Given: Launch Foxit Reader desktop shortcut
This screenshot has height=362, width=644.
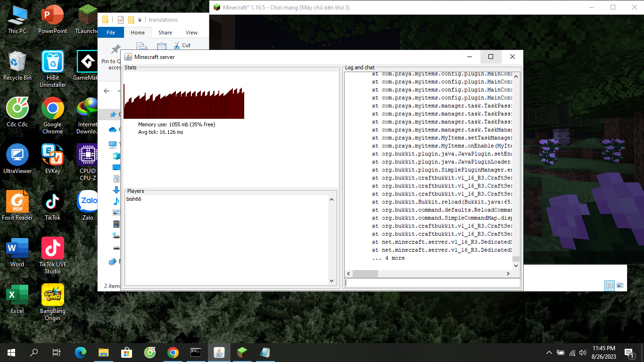Looking at the screenshot, I should pos(17,206).
